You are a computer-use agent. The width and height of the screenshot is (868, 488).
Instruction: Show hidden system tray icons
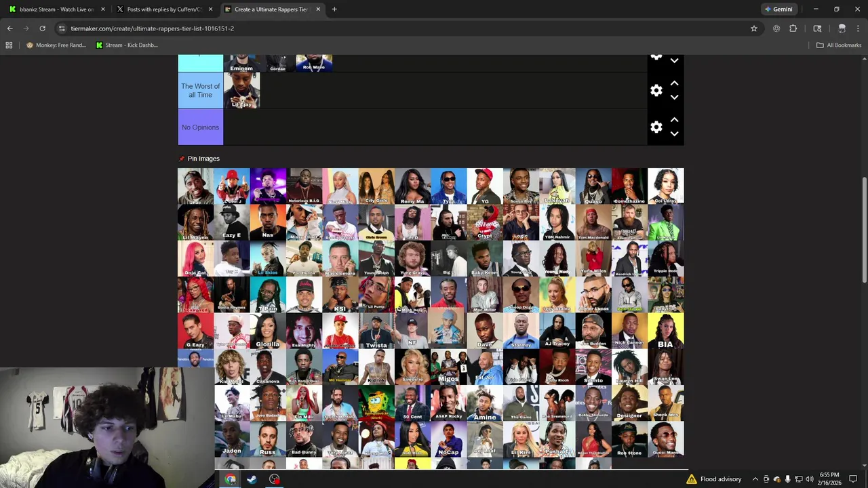(755, 479)
